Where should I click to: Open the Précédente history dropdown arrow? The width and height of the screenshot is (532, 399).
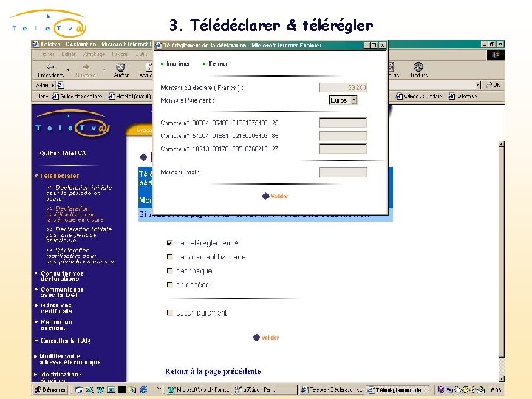coord(68,70)
